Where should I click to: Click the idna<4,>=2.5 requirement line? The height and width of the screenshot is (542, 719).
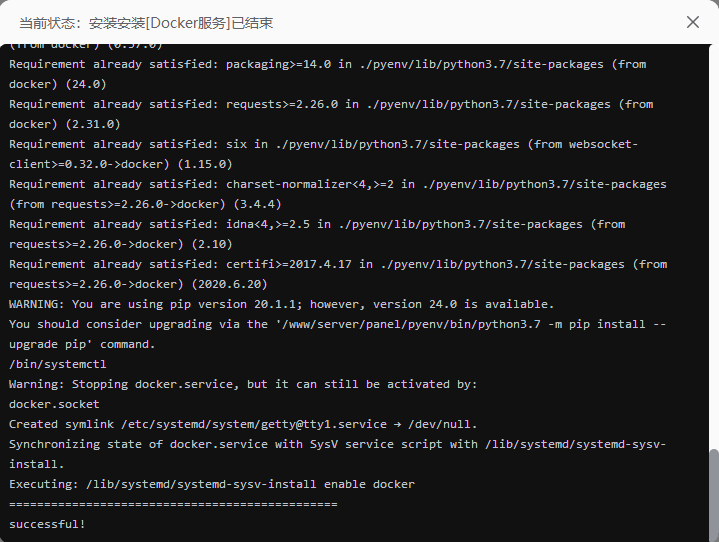(317, 224)
